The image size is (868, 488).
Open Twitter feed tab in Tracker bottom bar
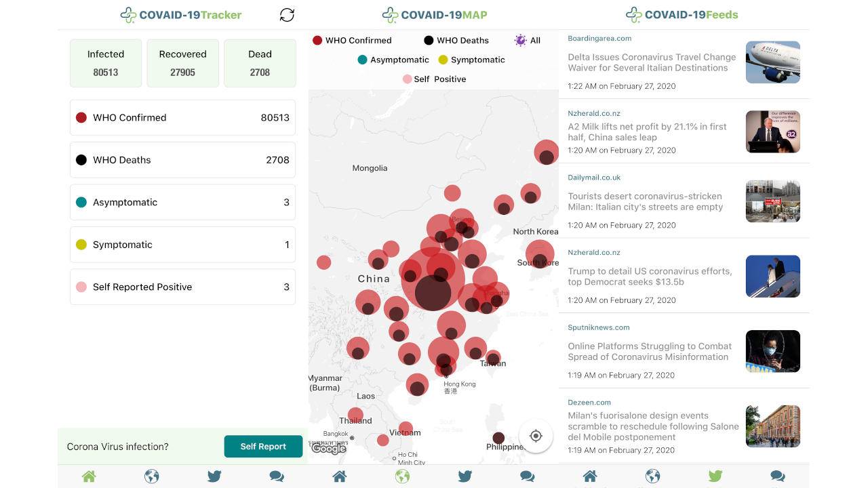(214, 476)
